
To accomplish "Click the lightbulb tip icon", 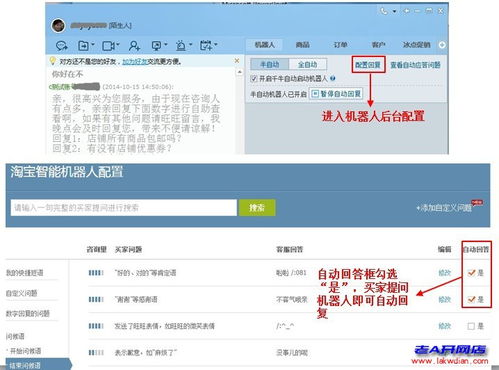I will (52, 61).
